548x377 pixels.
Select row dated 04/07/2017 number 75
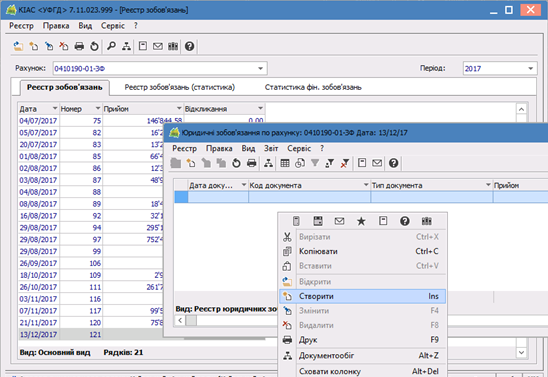(142, 121)
